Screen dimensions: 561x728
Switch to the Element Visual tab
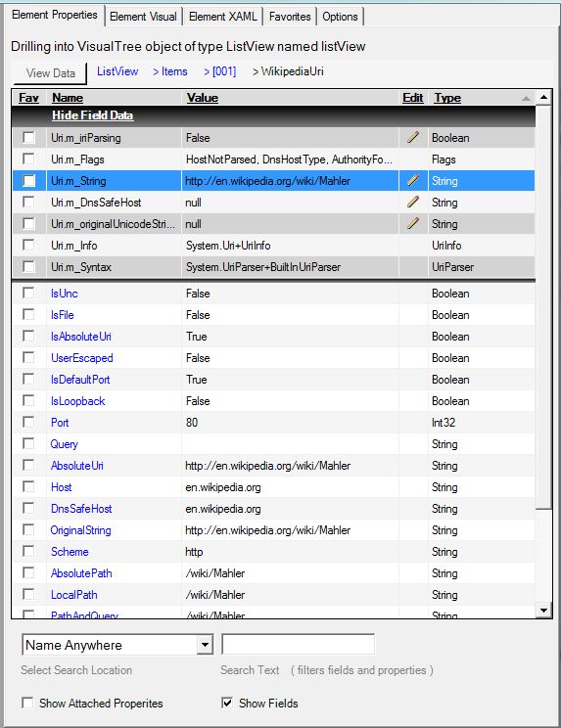coord(143,17)
